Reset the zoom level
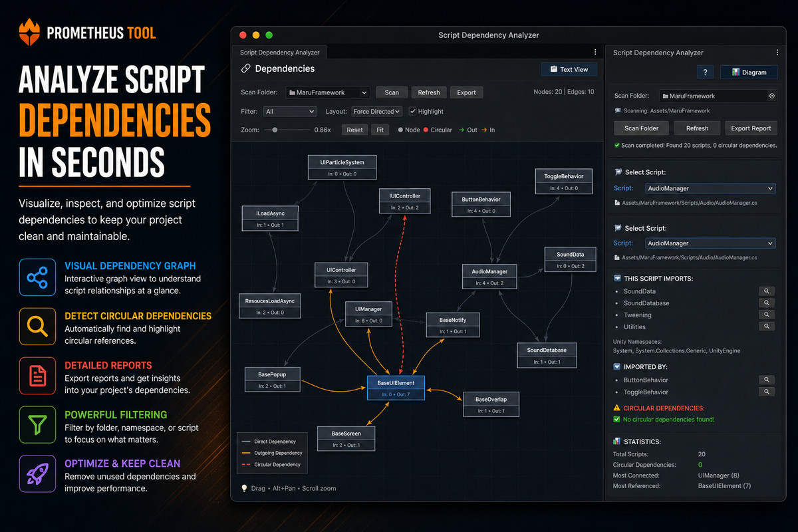798x532 pixels. coord(354,130)
